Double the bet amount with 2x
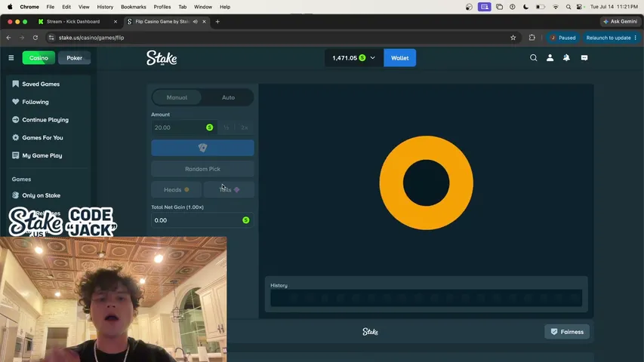This screenshot has width=644, height=362. click(x=245, y=127)
